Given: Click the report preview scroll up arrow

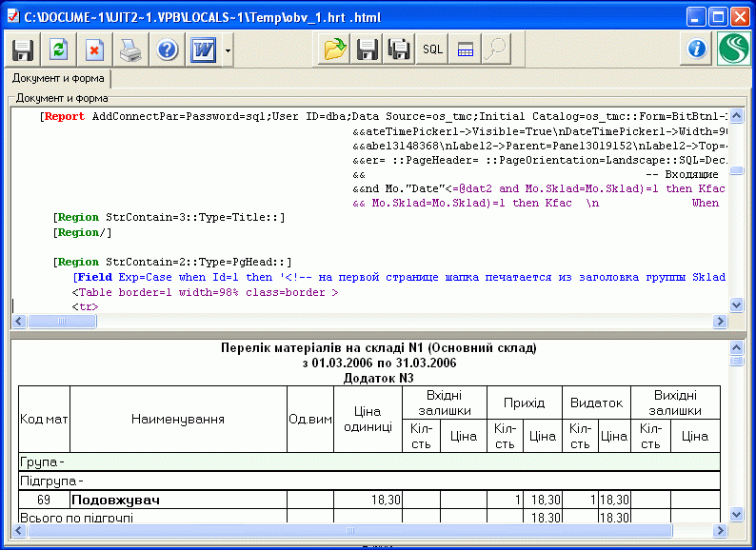Looking at the screenshot, I should tap(736, 347).
